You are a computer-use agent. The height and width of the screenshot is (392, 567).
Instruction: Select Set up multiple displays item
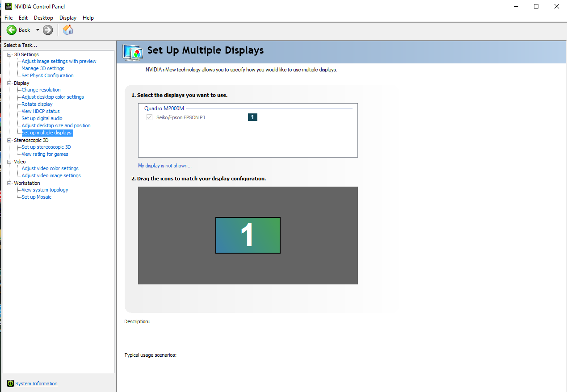pyautogui.click(x=46, y=133)
